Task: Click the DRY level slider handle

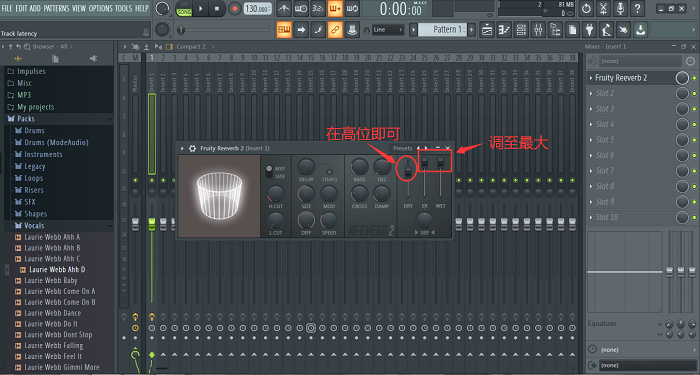Action: (408, 171)
